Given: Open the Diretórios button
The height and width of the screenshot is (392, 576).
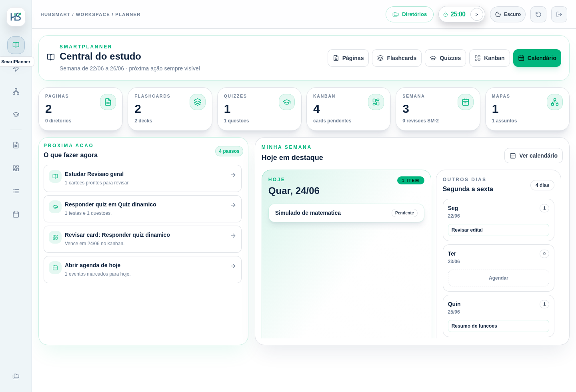Looking at the screenshot, I should [x=410, y=14].
